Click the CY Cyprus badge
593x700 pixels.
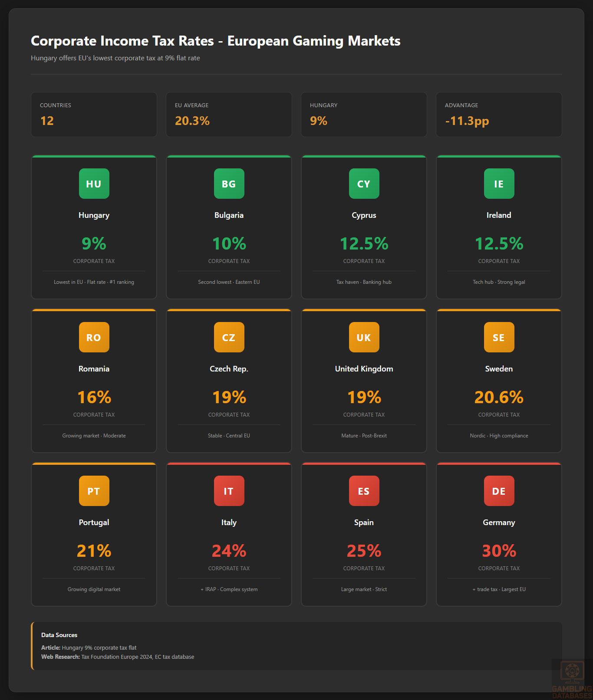[x=364, y=184]
